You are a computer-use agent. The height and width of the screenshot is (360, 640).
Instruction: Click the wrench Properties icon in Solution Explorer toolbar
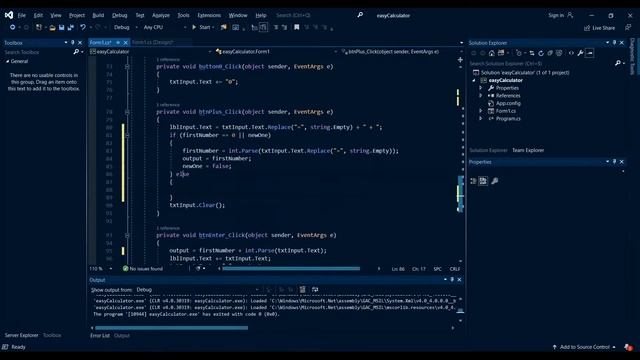pyautogui.click(x=580, y=53)
